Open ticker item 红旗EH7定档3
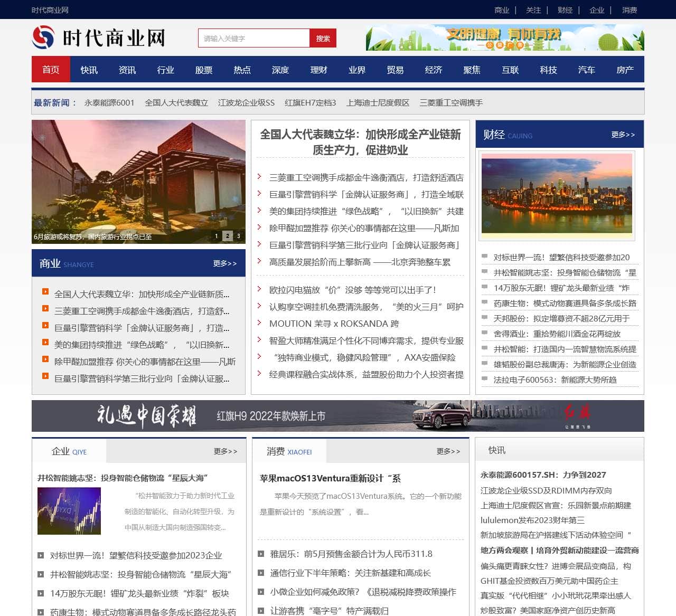 [x=311, y=102]
